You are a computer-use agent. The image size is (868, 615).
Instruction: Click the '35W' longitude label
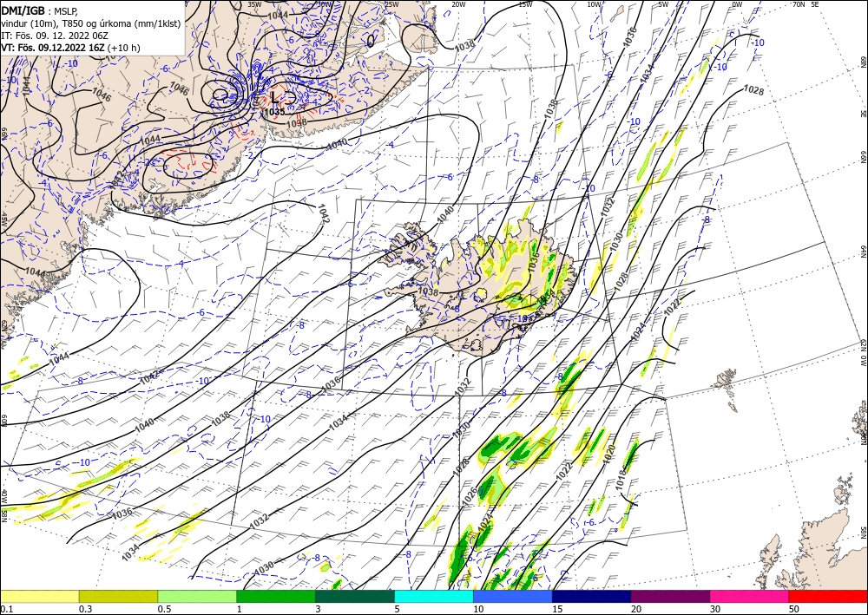[254, 4]
